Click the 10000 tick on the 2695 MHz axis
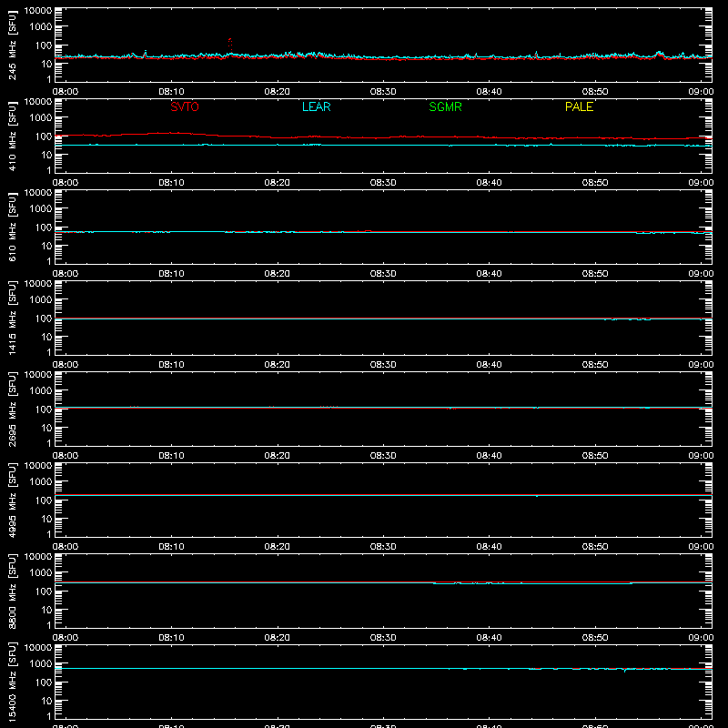728x728 pixels. click(38, 375)
